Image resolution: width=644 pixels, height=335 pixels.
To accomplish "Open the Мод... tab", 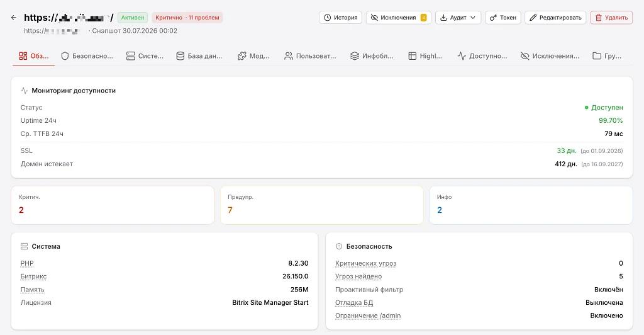I will point(253,56).
